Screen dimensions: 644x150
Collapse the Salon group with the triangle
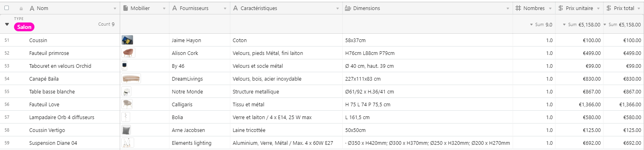[x=7, y=24]
